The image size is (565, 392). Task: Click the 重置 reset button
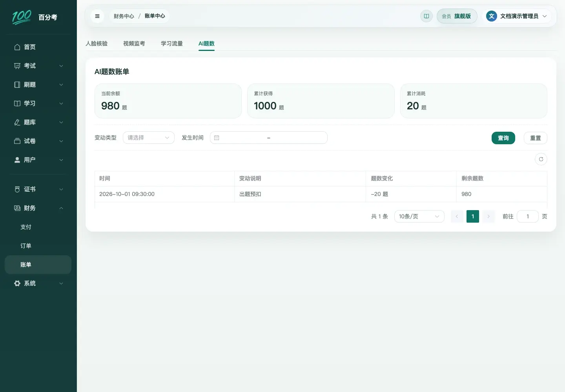536,138
